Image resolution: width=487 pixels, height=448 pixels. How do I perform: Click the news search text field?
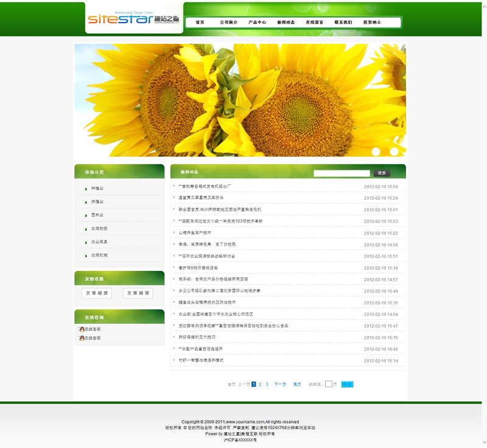pyautogui.click(x=342, y=173)
